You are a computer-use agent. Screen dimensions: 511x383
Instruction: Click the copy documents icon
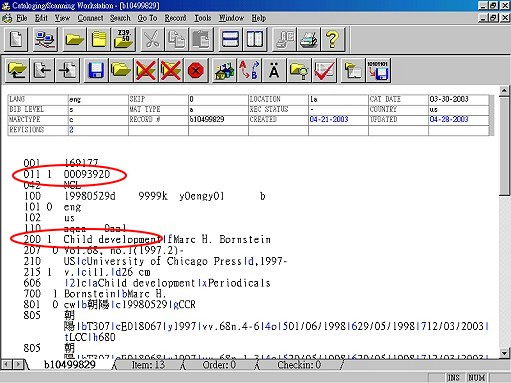177,39
